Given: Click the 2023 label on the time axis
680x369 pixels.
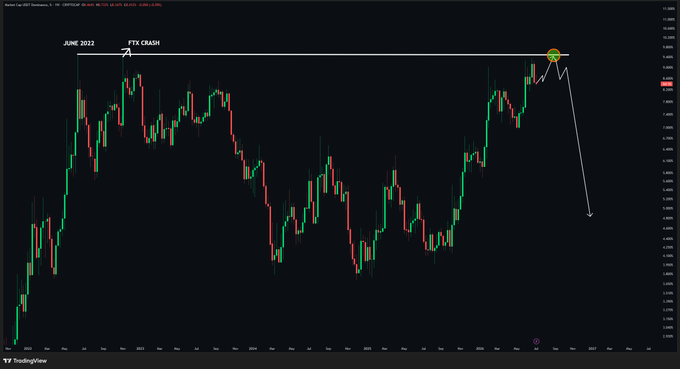Looking at the screenshot, I should pos(140,348).
